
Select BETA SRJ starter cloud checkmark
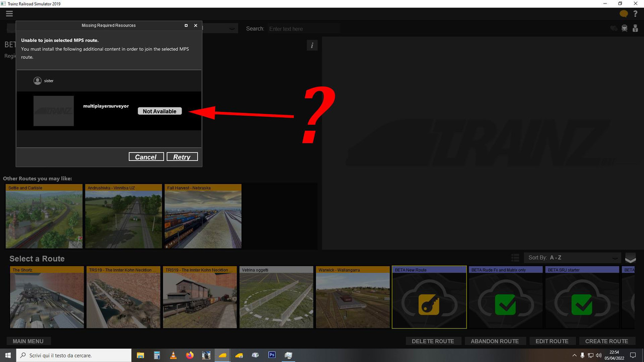click(582, 305)
